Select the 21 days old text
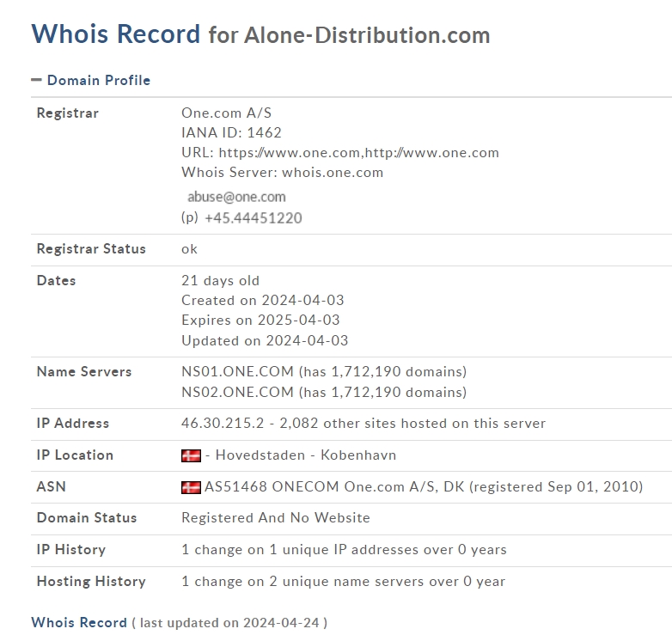672x635 pixels. [x=220, y=280]
